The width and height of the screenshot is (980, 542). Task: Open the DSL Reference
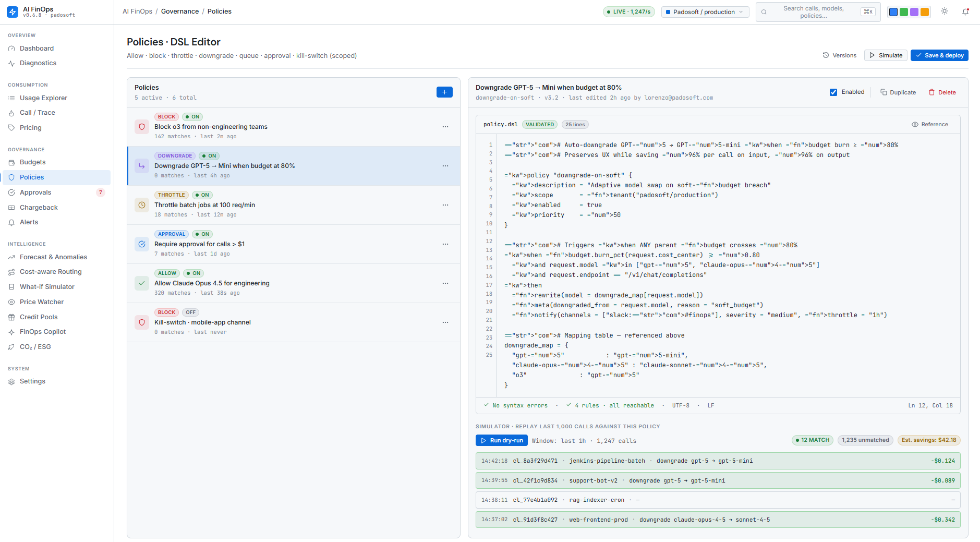pyautogui.click(x=930, y=125)
